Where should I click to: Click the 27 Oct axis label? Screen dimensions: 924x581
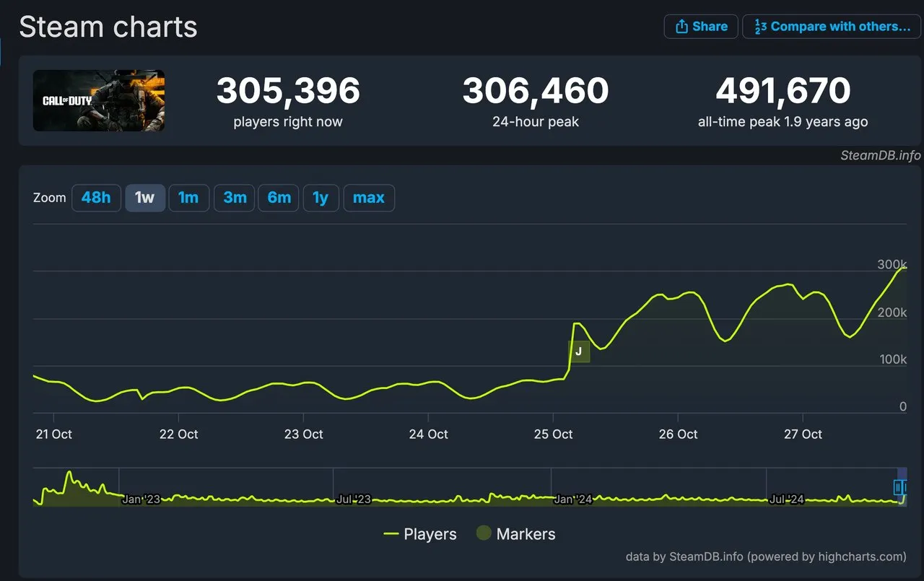click(803, 434)
